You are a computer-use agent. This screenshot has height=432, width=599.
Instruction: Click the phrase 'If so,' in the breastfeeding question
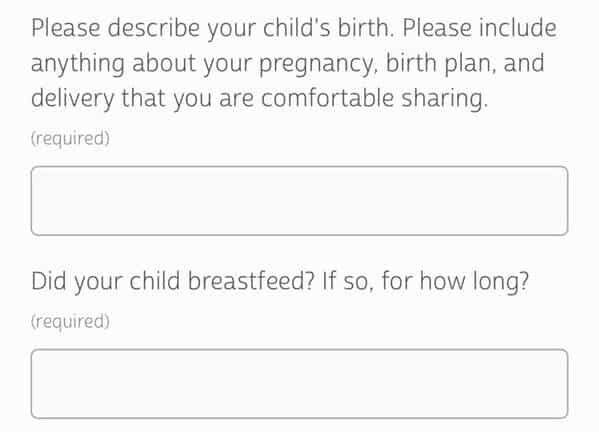(x=348, y=282)
